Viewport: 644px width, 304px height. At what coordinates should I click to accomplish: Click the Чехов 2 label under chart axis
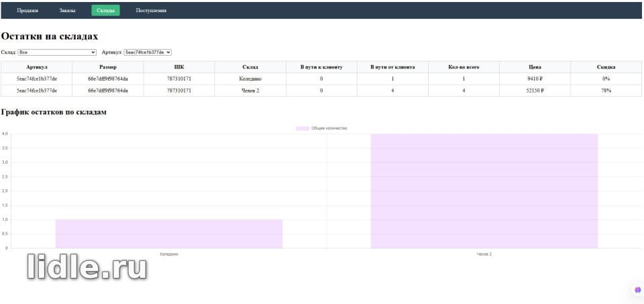(484, 254)
